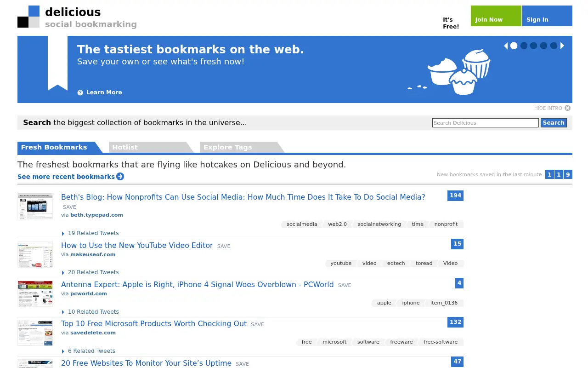
Task: Go to previous banner slide arrow
Action: (506, 46)
